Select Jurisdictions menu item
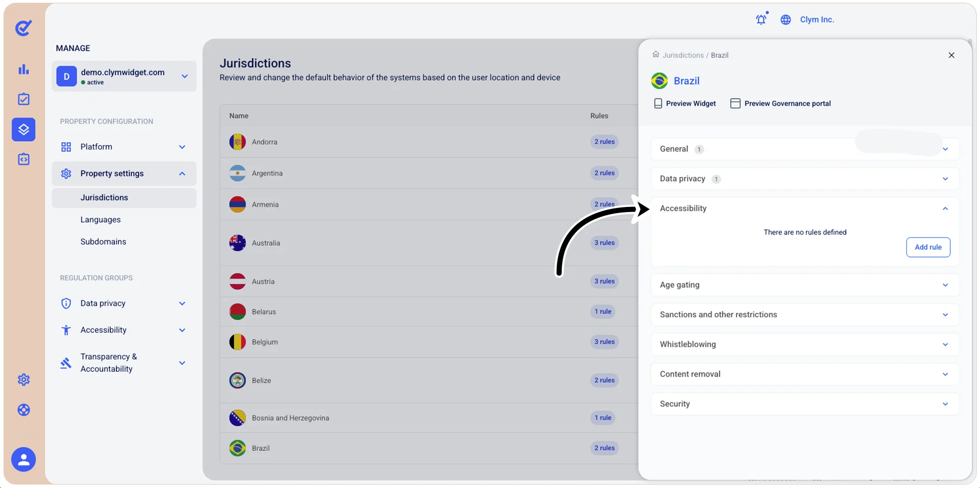The height and width of the screenshot is (488, 980). tap(124, 198)
